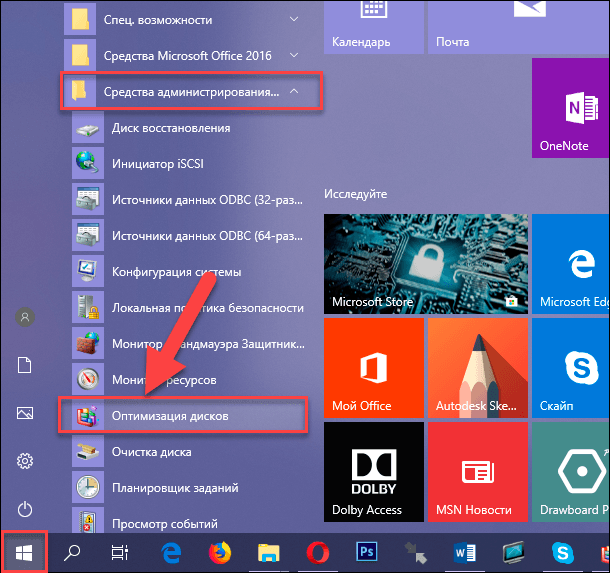The image size is (610, 573).
Task: Select Локальная политика безопасности text entry
Action: tap(208, 308)
